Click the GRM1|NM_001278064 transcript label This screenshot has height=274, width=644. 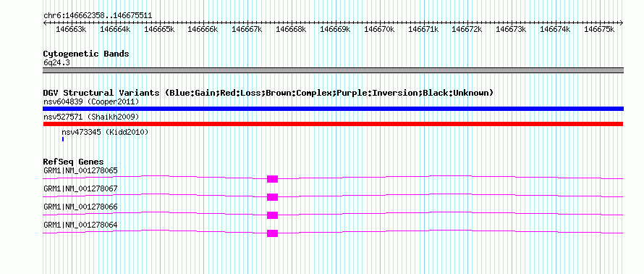(80, 225)
